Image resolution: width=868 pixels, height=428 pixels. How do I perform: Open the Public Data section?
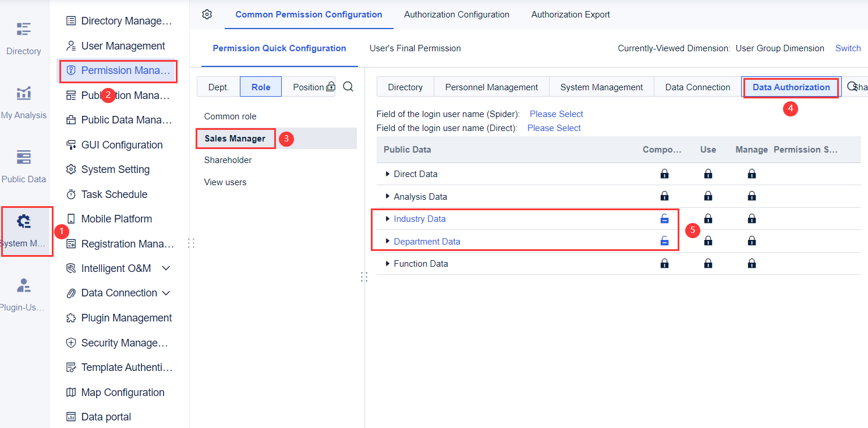point(23,164)
